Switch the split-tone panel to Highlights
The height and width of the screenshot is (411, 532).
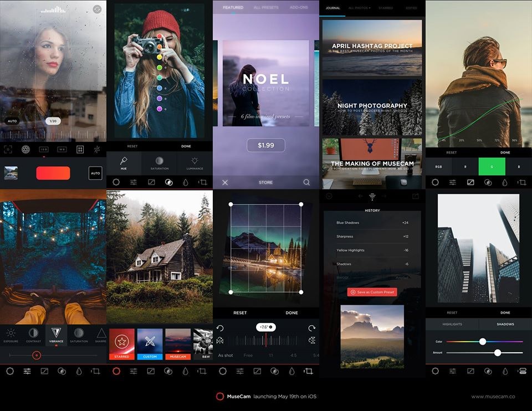click(452, 323)
